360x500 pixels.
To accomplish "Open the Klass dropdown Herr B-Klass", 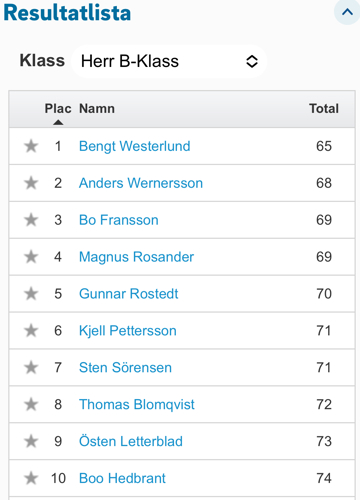I will pos(169,61).
